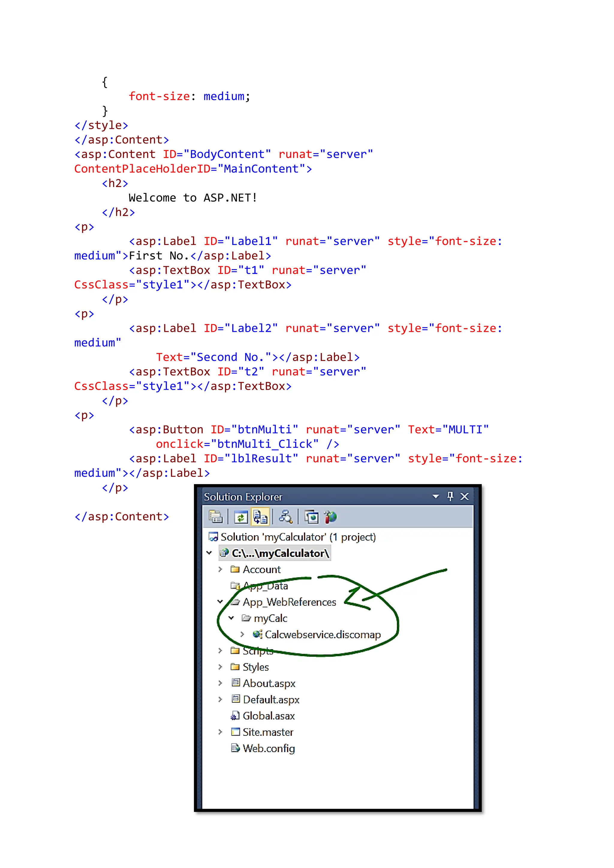Click the App_WebReferences open-folder icon
Image resolution: width=614 pixels, height=868 pixels.
235,602
